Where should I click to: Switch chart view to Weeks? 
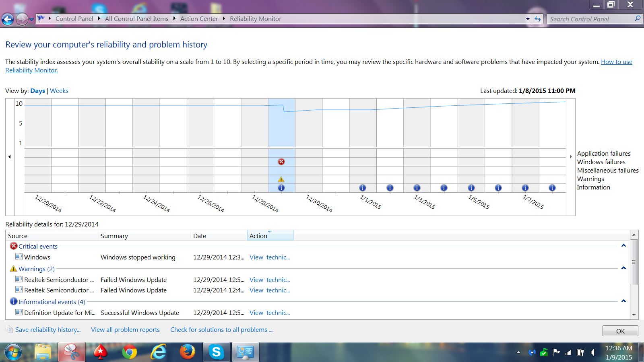pos(59,91)
